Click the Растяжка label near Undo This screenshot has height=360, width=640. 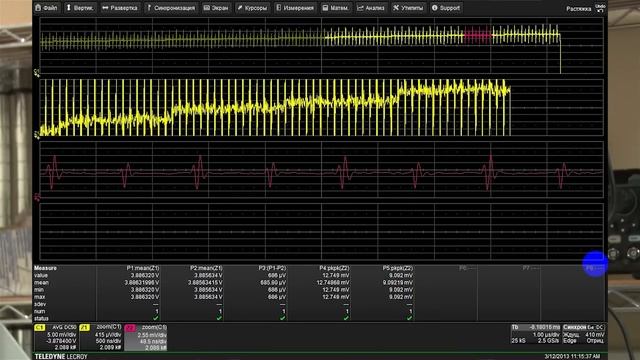tap(578, 9)
